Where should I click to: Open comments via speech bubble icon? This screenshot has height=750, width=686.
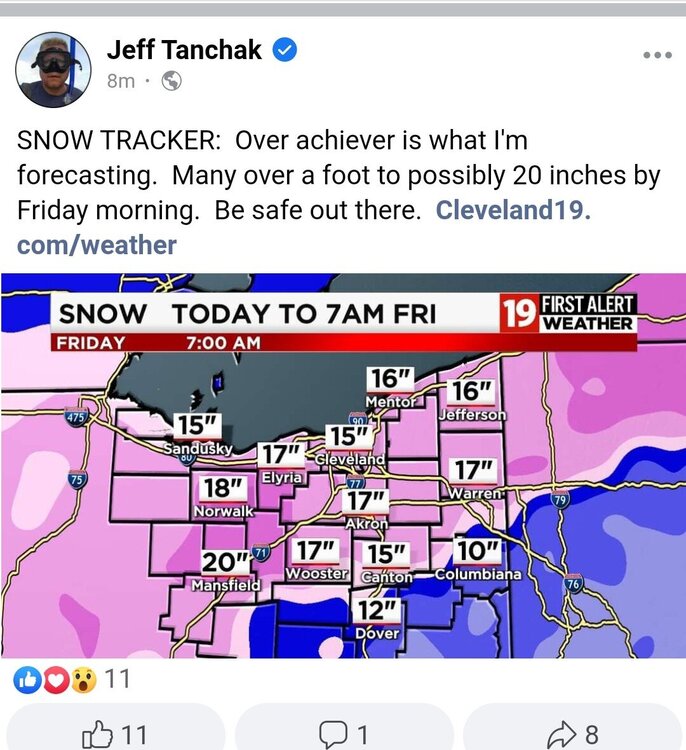343,734
